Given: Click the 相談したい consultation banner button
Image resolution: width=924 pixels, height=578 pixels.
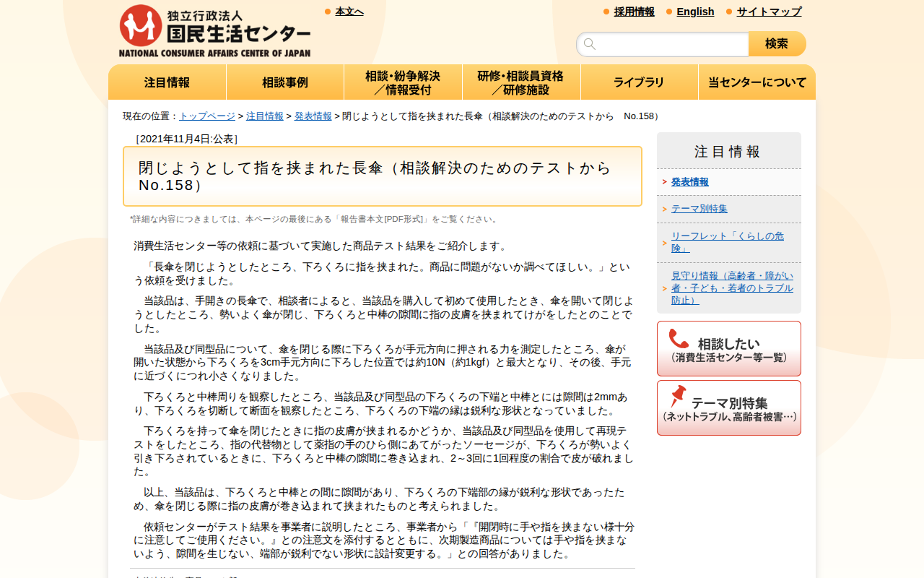Looking at the screenshot, I should (729, 349).
